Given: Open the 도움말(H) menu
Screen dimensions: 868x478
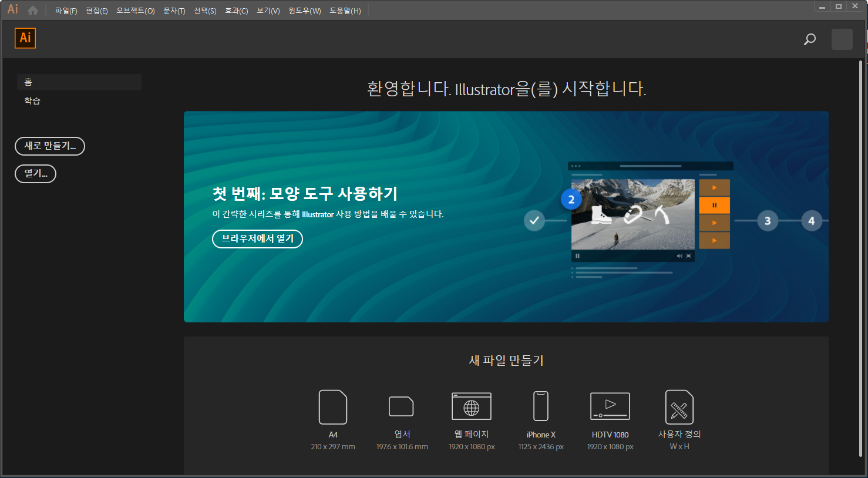Looking at the screenshot, I should pyautogui.click(x=345, y=11).
